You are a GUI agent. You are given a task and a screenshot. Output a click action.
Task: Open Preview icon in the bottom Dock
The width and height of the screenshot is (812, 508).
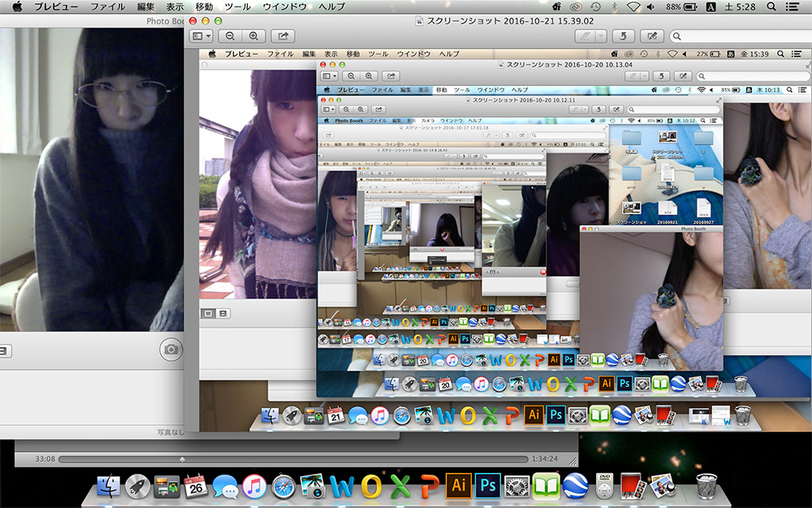(663, 487)
